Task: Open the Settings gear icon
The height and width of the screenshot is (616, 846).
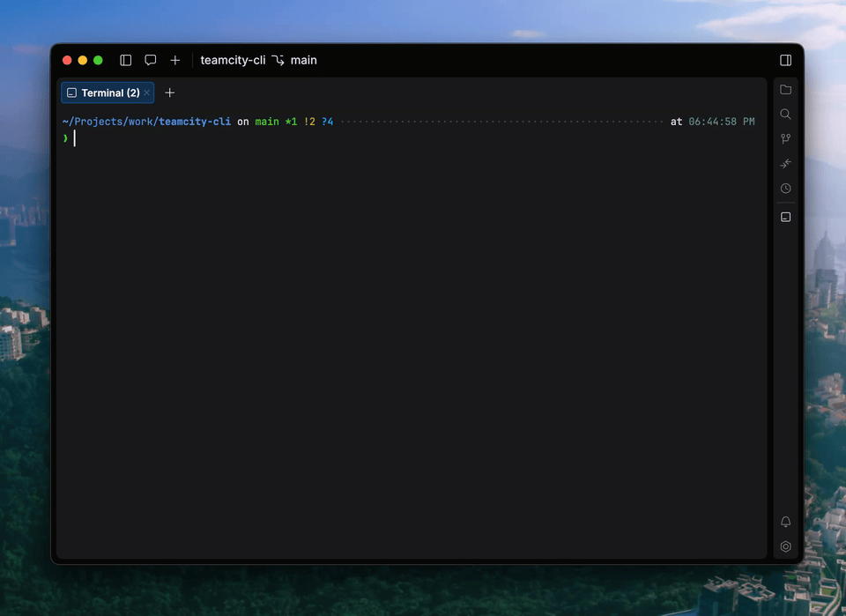Action: coord(785,546)
